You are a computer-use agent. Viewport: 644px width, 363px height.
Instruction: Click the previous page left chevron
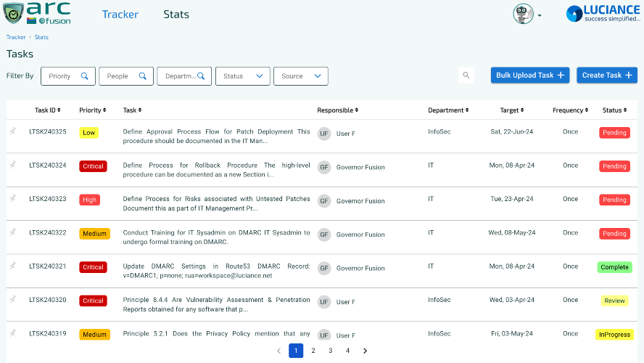click(279, 351)
